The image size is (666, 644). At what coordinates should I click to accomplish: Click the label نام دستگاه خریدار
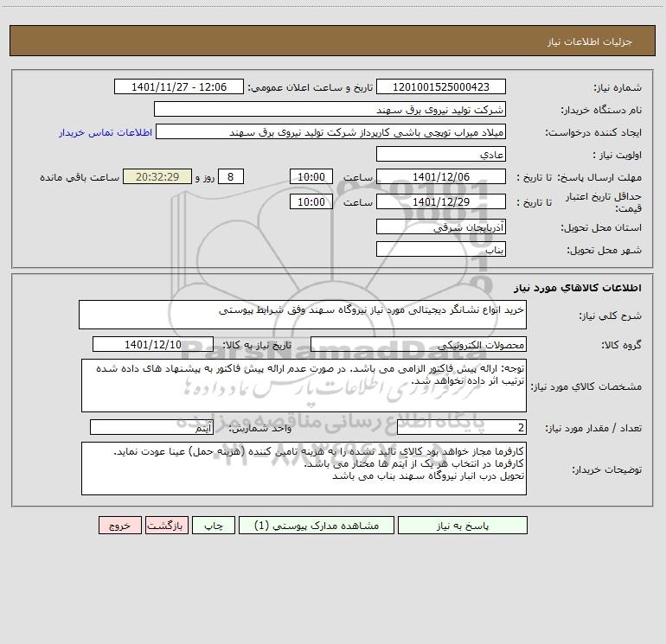tap(601, 110)
